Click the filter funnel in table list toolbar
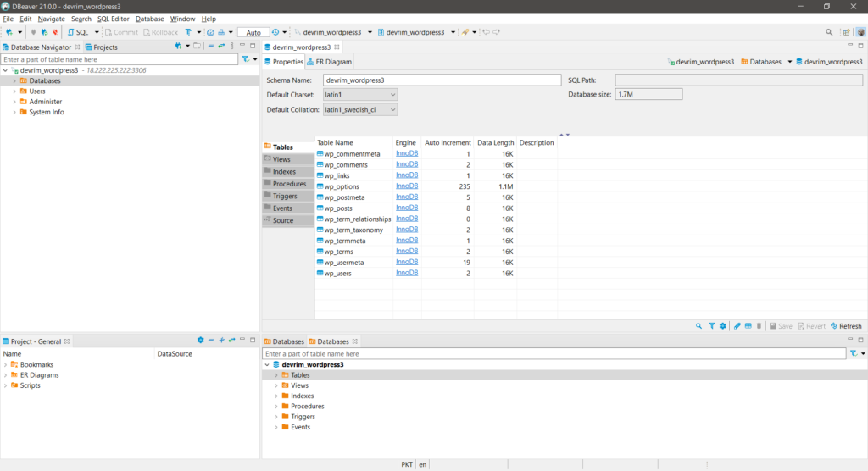This screenshot has height=471, width=868. tap(712, 326)
